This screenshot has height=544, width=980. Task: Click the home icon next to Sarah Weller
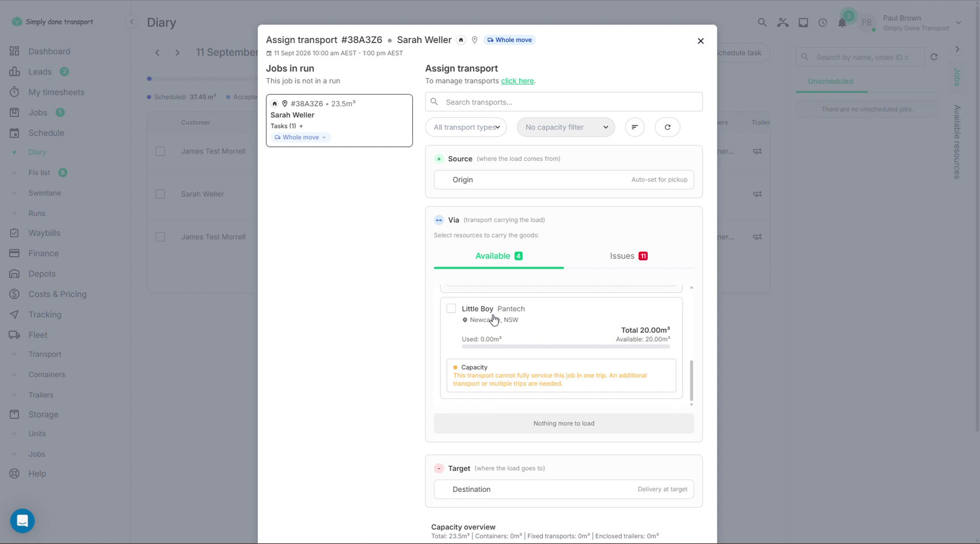pos(461,40)
